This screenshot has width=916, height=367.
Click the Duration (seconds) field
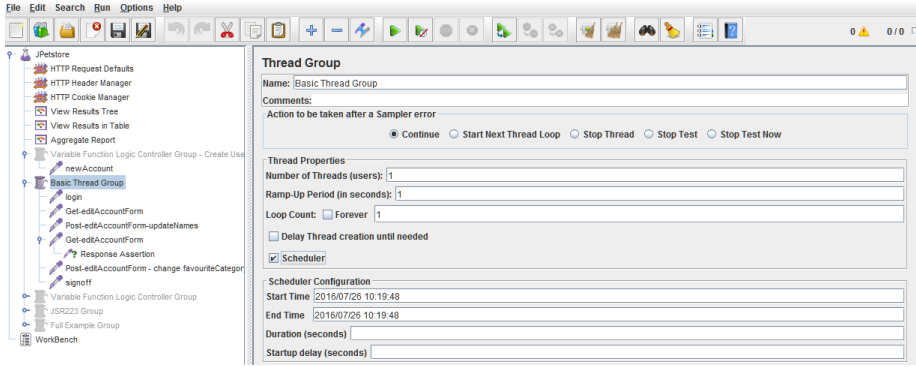click(x=627, y=334)
